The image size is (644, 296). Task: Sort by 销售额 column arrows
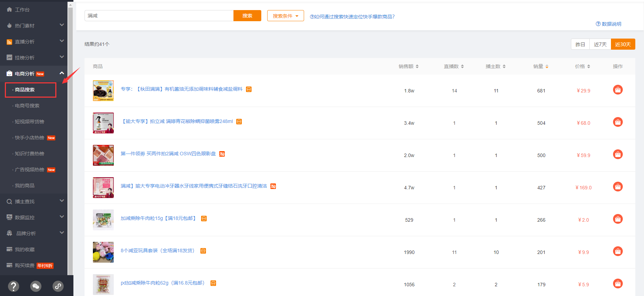pos(417,66)
